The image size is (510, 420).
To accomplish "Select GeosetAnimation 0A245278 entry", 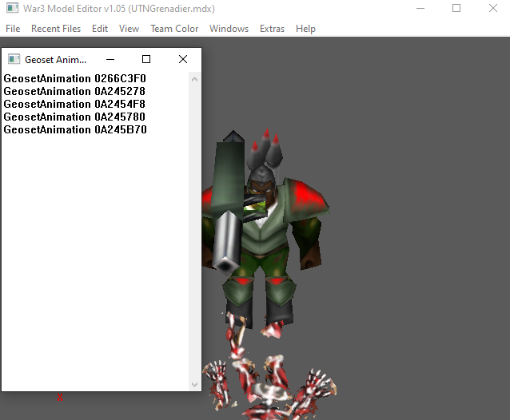I will click(x=74, y=91).
